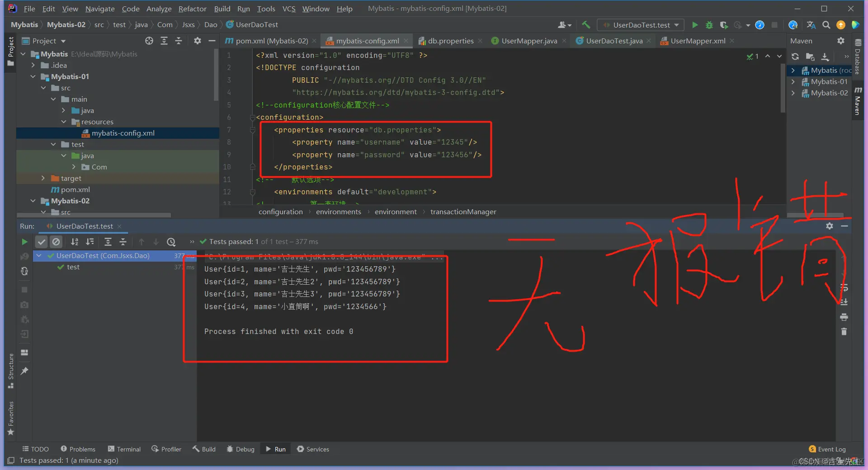
Task: Toggle the Structure tool window
Action: coord(11,371)
